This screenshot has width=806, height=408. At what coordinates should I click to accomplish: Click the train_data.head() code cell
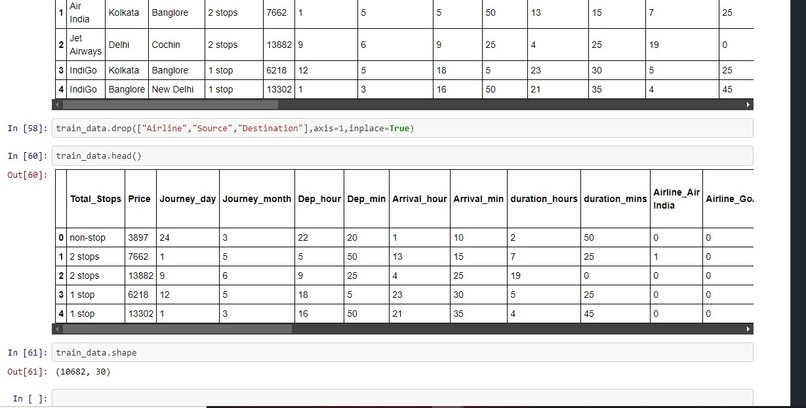(402, 156)
